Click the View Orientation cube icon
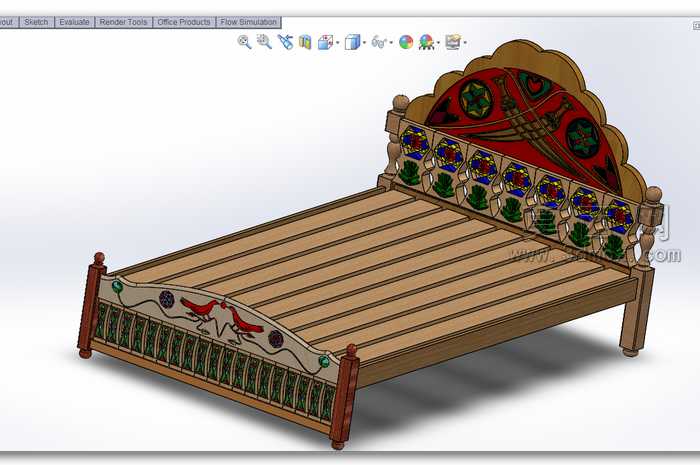 coord(325,42)
